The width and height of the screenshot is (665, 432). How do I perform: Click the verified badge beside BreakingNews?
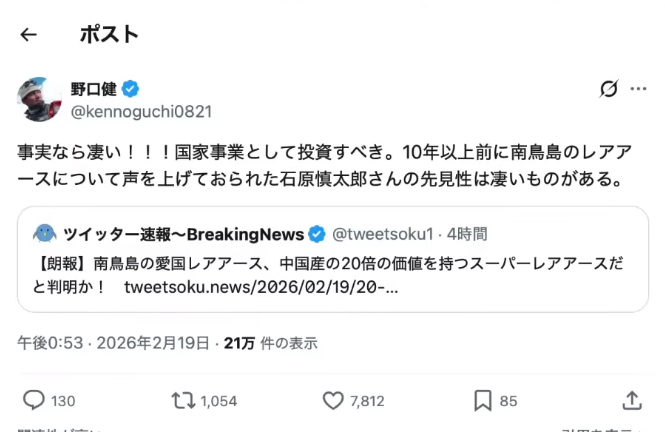[317, 234]
